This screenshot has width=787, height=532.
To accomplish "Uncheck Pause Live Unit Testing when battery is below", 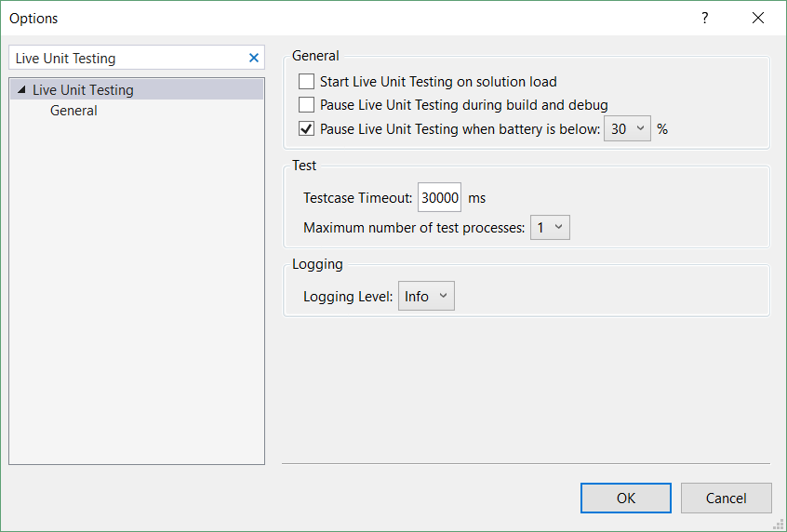I will tap(307, 129).
